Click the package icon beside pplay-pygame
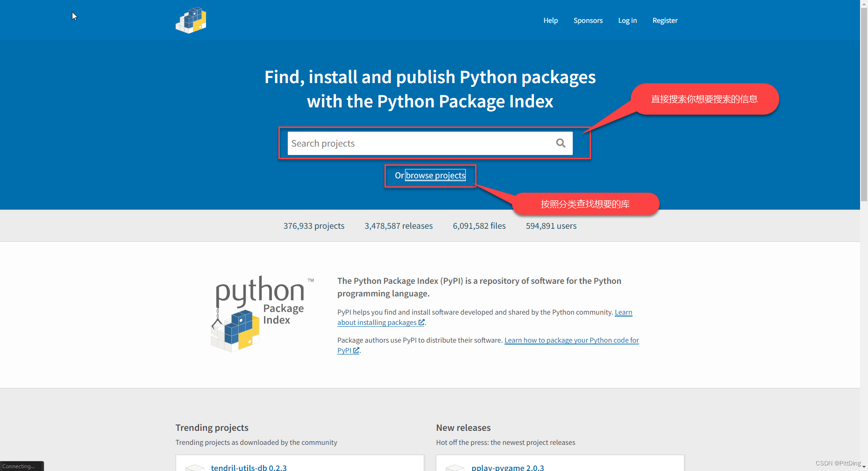The height and width of the screenshot is (471, 868). click(455, 467)
